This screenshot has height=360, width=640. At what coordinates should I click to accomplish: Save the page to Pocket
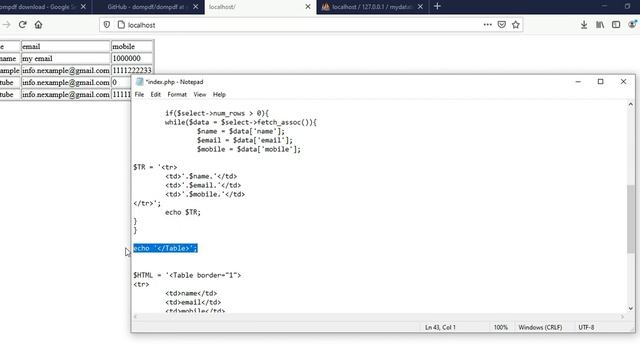tap(502, 24)
